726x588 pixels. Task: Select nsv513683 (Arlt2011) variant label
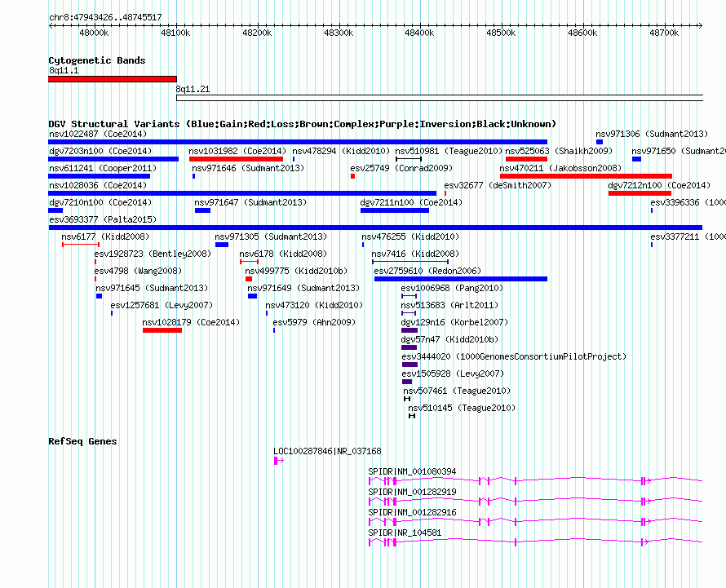point(449,305)
